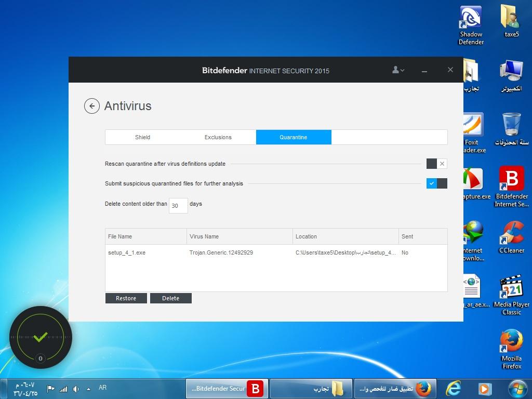
Task: Go back using the Antivirus arrow
Action: [91, 106]
